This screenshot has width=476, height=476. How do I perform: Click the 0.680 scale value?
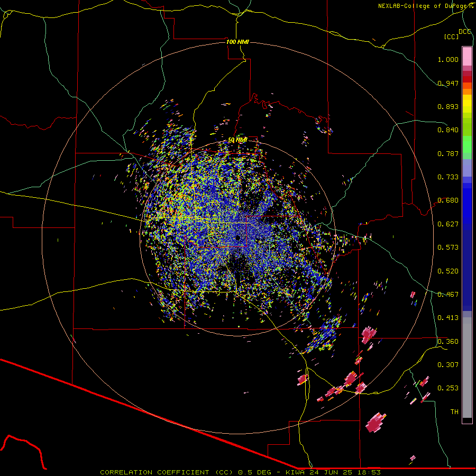point(448,200)
